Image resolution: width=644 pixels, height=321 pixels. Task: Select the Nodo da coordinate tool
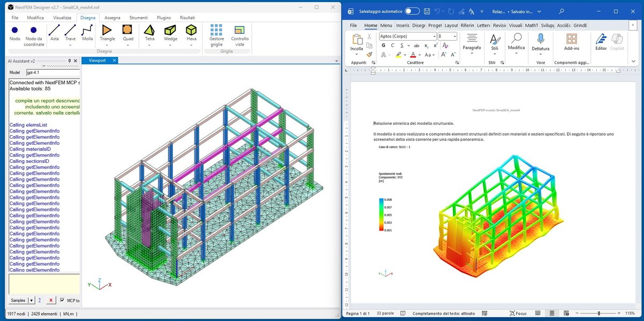pos(34,36)
